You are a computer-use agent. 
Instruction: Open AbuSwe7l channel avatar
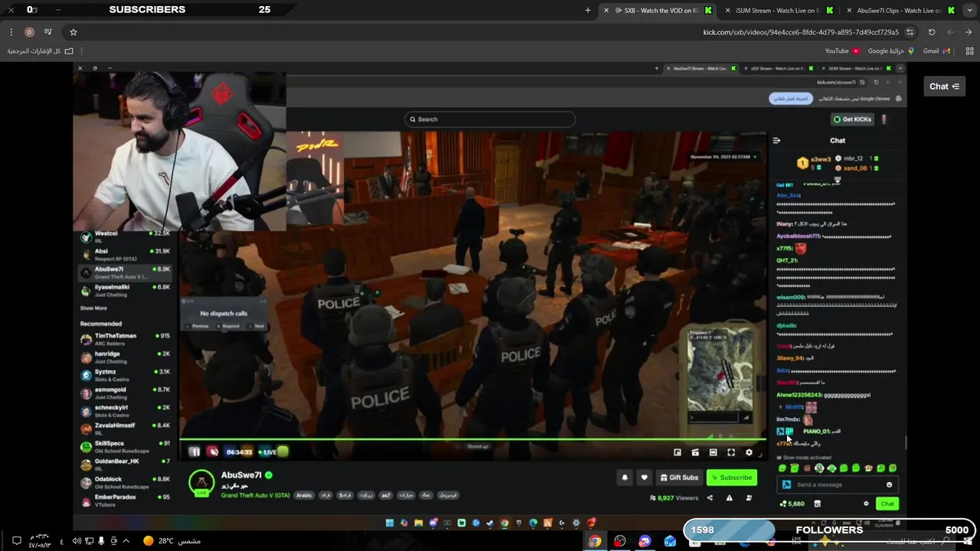coord(201,482)
